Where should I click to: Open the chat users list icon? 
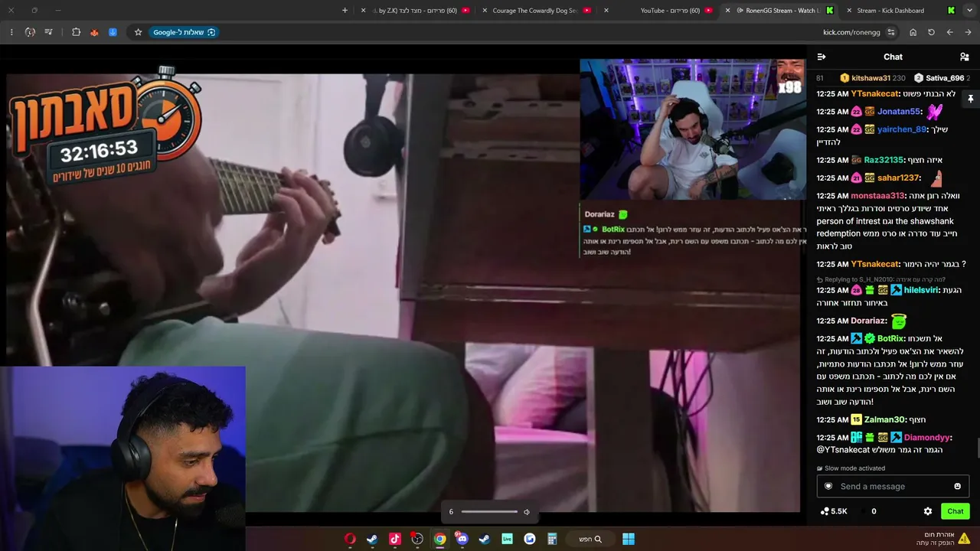965,57
